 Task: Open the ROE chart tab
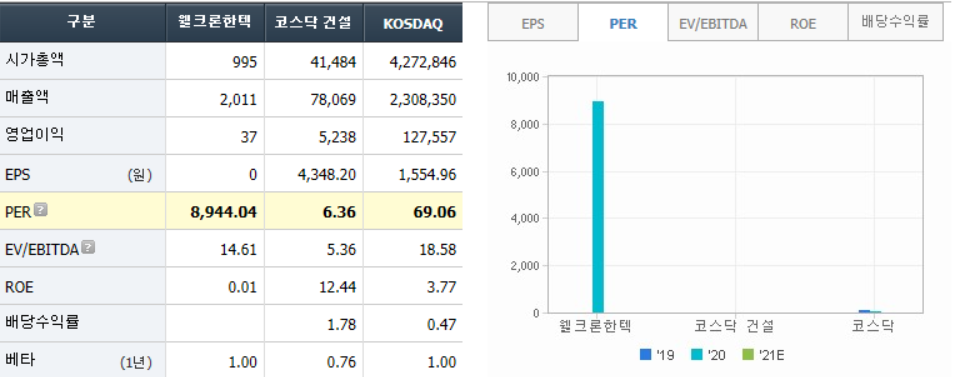click(x=803, y=24)
